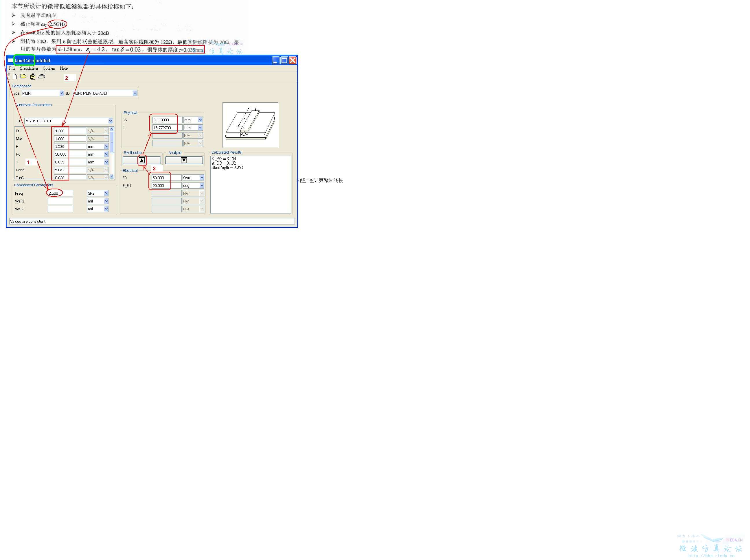
Task: Open the File menu
Action: point(12,69)
